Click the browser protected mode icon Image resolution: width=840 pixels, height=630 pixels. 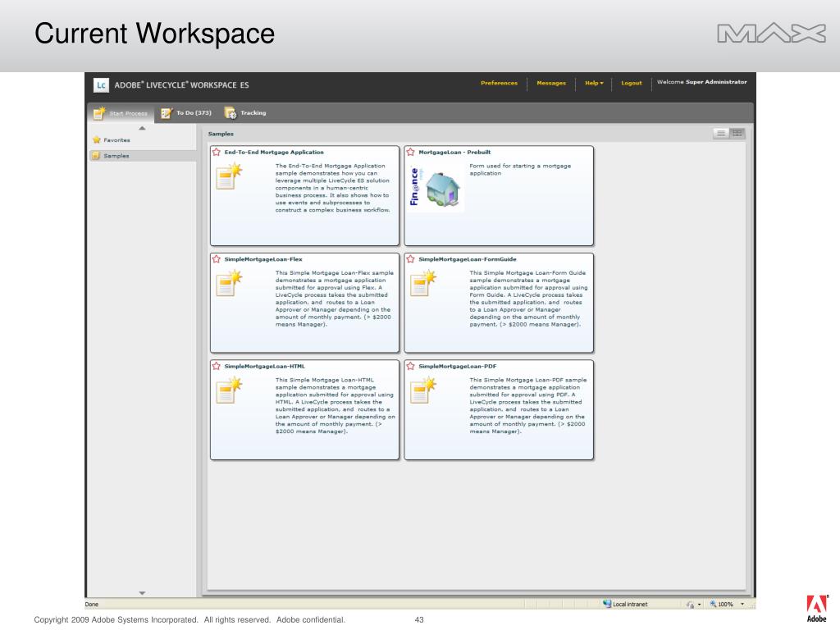click(691, 605)
